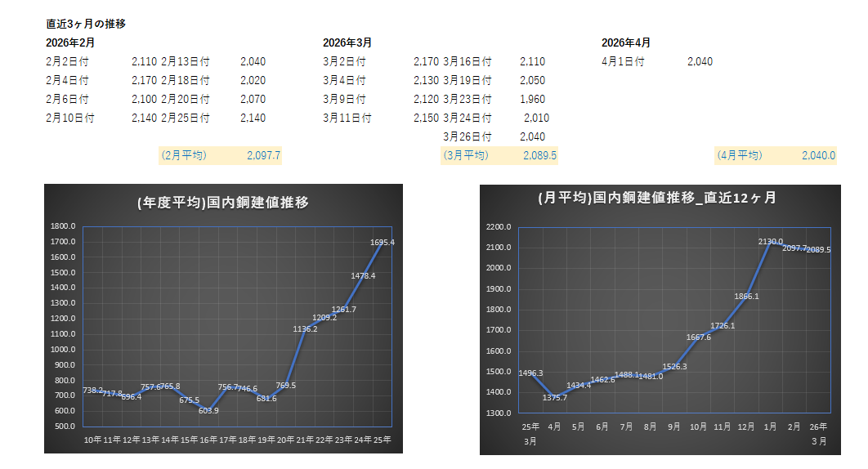This screenshot has height=469, width=868.
Task: Click the 2026年4月 section header
Action: [x=626, y=42]
